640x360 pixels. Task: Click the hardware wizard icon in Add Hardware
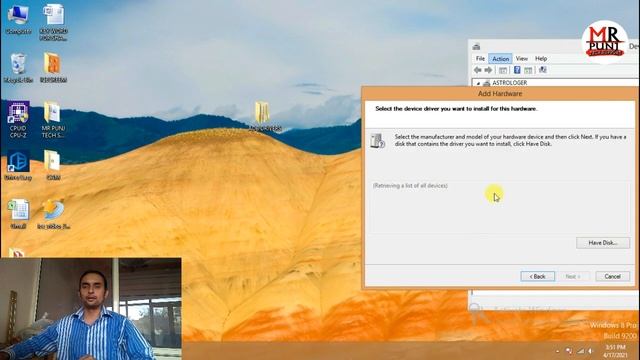(377, 141)
